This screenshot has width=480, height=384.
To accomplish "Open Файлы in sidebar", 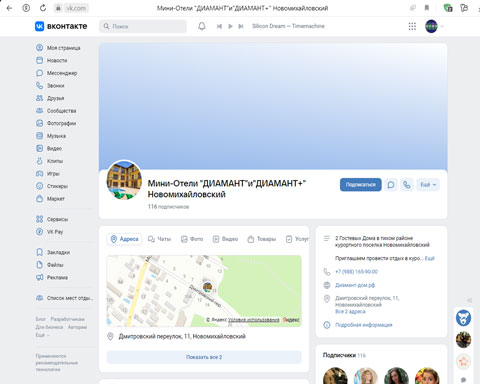I will [50, 265].
